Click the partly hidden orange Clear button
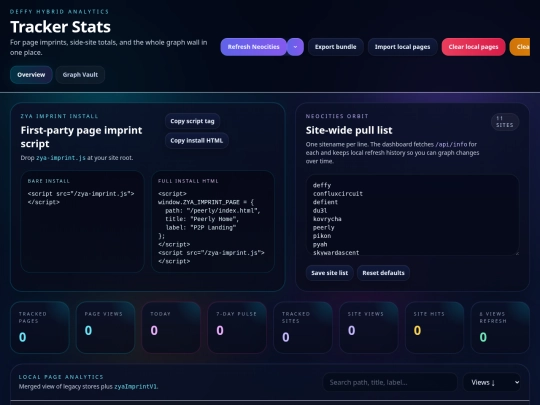Screen dimensions: 540x405 click(520, 47)
